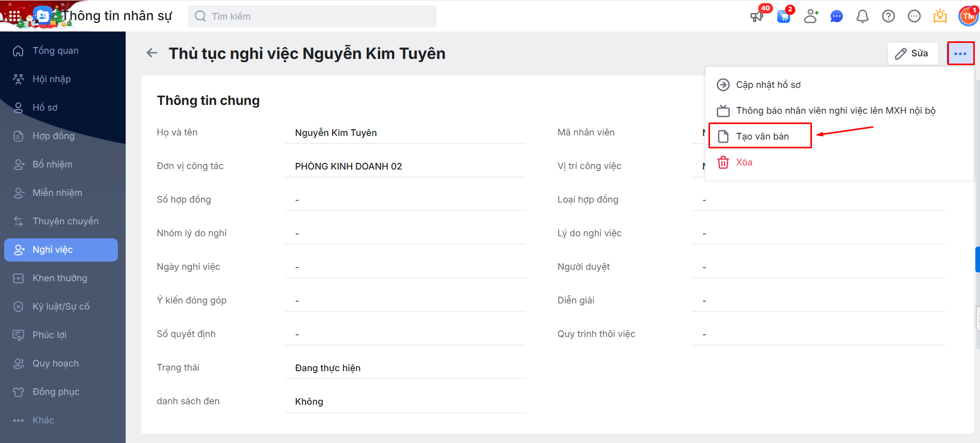Viewport: 980px width, 443px height.
Task: Open Hợp đồng in the sidebar
Action: [53, 136]
